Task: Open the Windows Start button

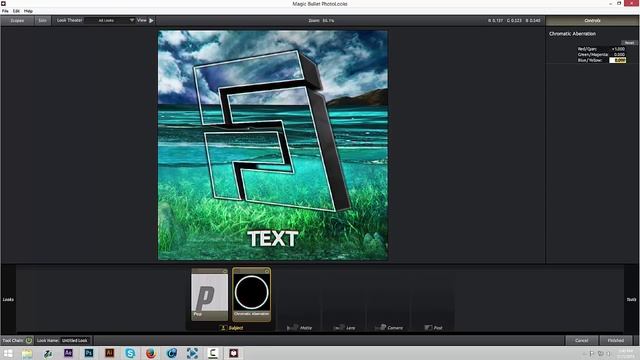Action: [x=8, y=353]
